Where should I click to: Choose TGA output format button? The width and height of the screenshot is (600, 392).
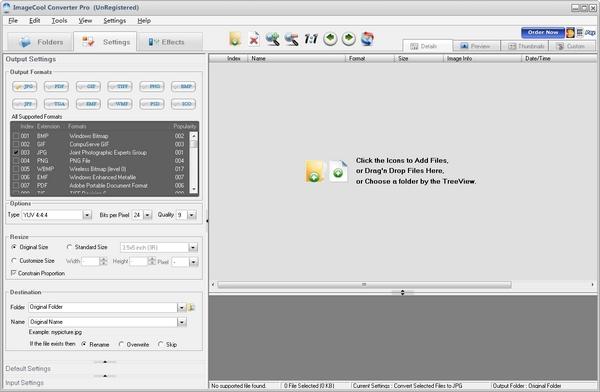coord(56,104)
